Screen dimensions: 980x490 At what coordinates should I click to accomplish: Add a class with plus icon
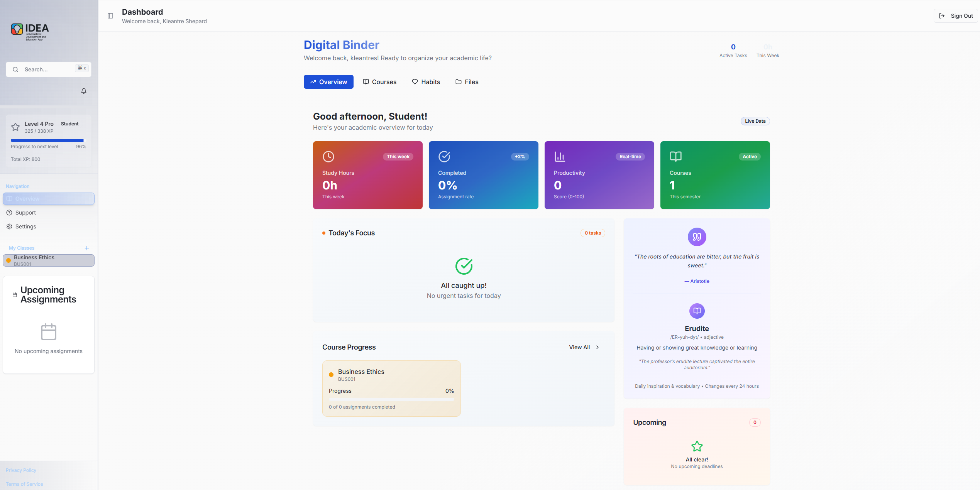coord(87,248)
